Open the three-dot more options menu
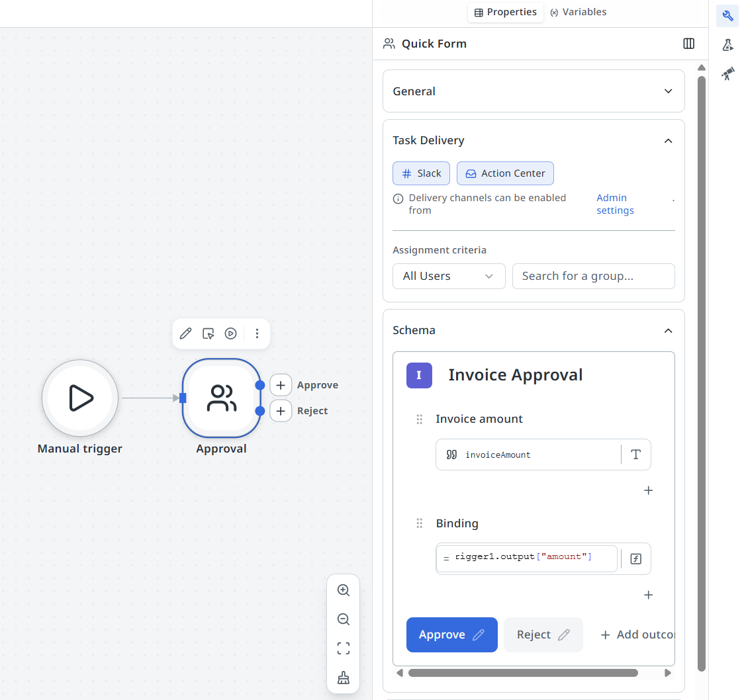The width and height of the screenshot is (744, 700). 257,333
